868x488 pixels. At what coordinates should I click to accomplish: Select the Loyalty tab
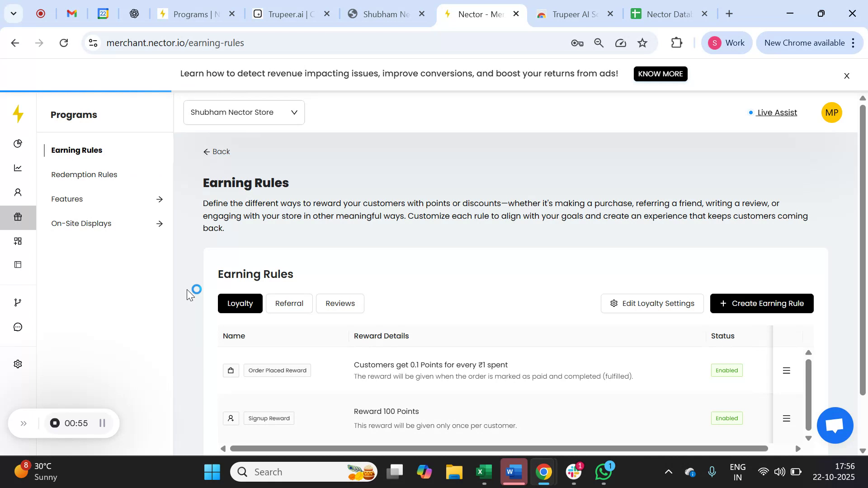(x=240, y=303)
